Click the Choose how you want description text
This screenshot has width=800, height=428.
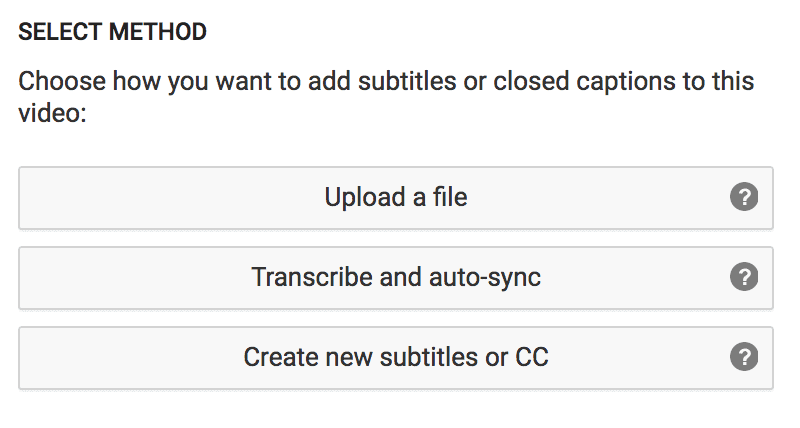[386, 97]
